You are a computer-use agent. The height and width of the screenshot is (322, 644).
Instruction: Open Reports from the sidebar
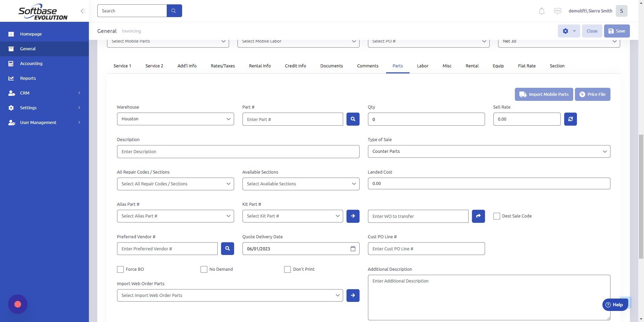pyautogui.click(x=27, y=78)
